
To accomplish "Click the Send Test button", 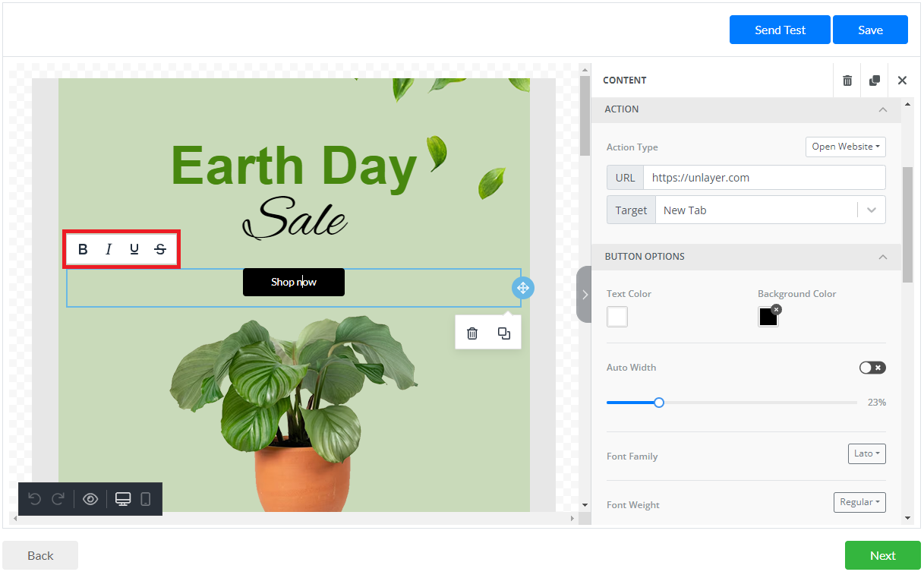I will pos(780,30).
